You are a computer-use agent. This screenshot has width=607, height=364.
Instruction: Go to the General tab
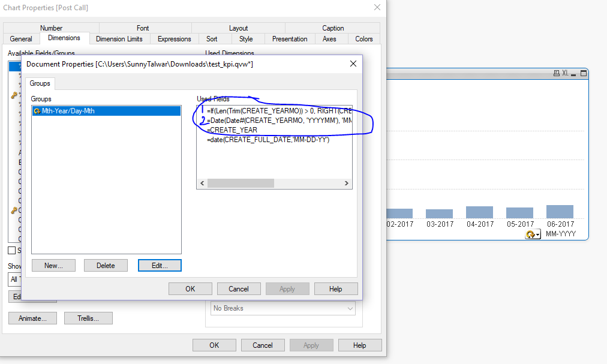(x=21, y=39)
